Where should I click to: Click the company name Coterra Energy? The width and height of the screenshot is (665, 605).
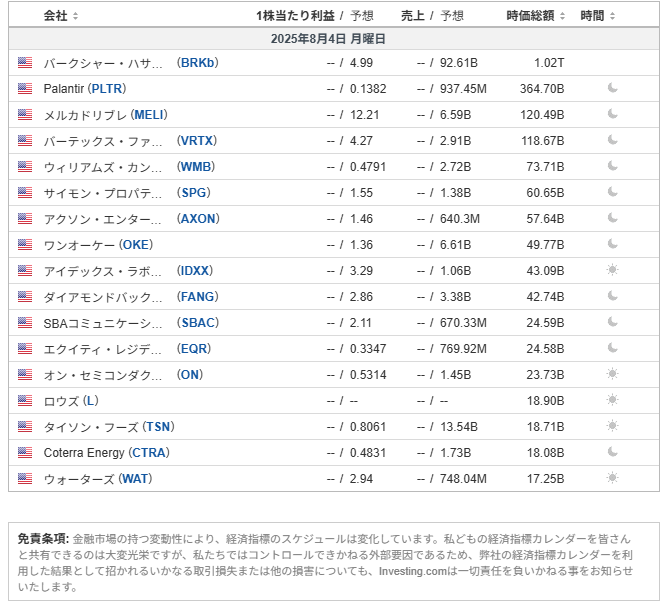point(84,453)
